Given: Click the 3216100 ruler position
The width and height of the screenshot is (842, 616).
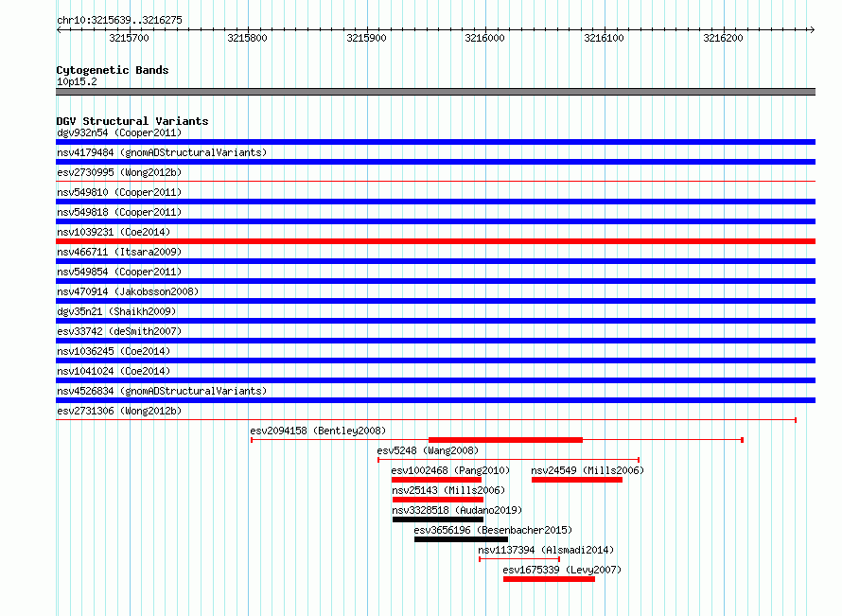Looking at the screenshot, I should coord(604,38).
